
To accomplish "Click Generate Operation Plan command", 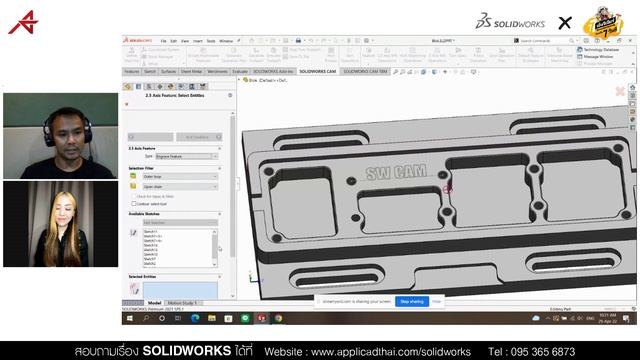I will coord(233,55).
